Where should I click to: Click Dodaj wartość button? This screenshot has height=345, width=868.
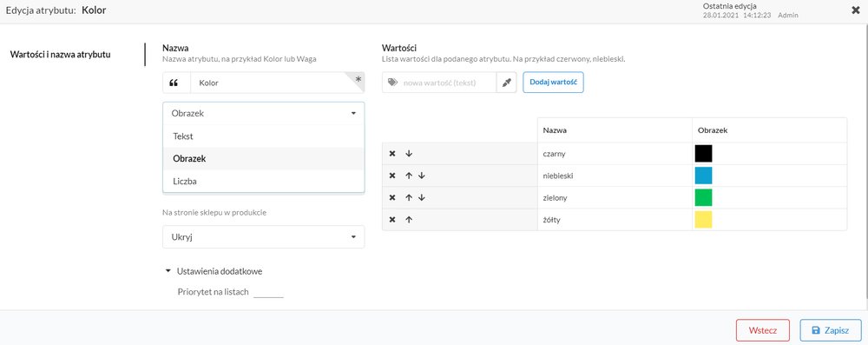(x=554, y=82)
